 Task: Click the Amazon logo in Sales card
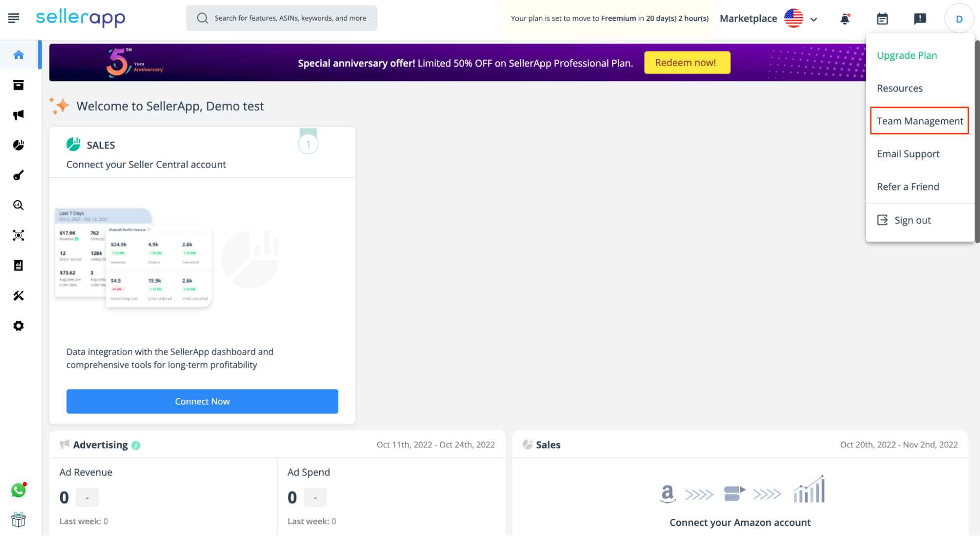(x=668, y=493)
